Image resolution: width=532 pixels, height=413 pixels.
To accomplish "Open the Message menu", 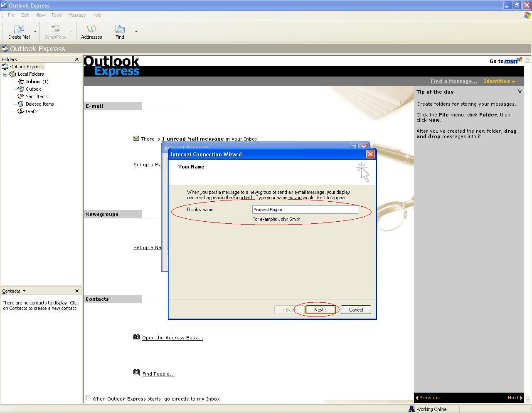I will point(77,15).
